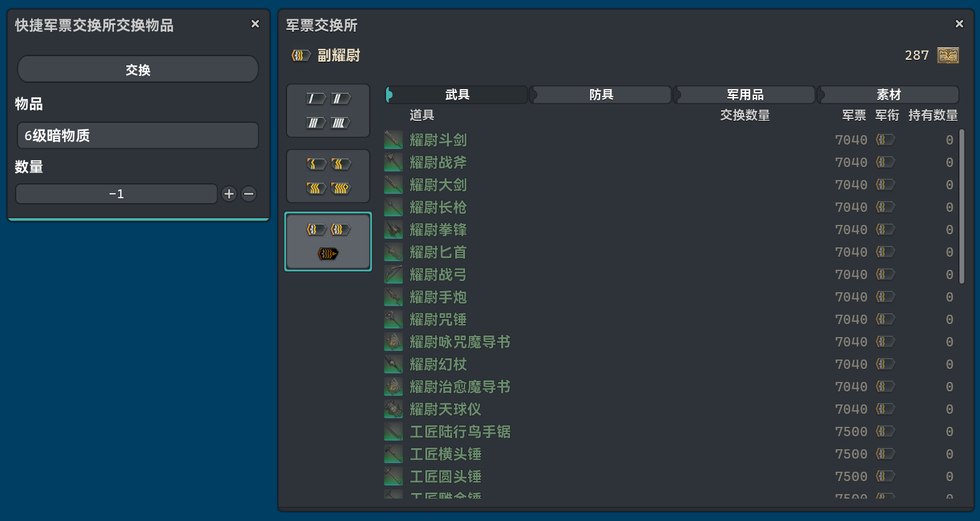Click the 6级暗物质 item field
This screenshot has width=980, height=521.
point(138,135)
